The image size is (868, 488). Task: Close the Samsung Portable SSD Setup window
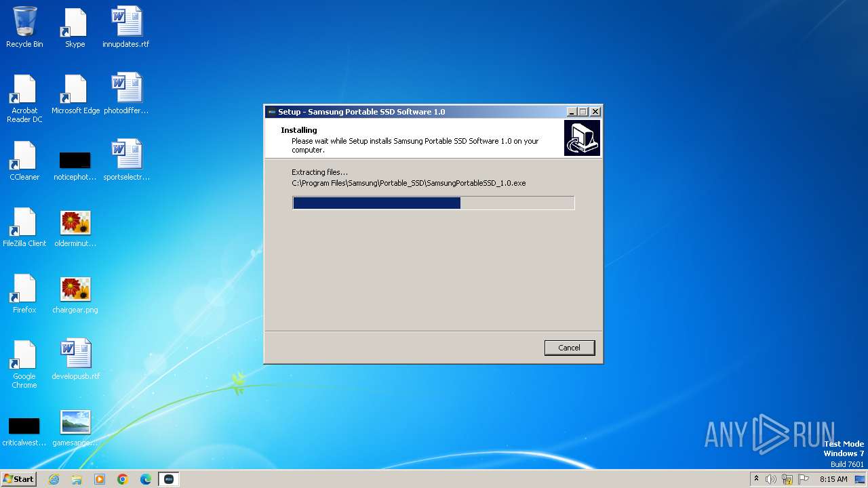[x=595, y=112]
